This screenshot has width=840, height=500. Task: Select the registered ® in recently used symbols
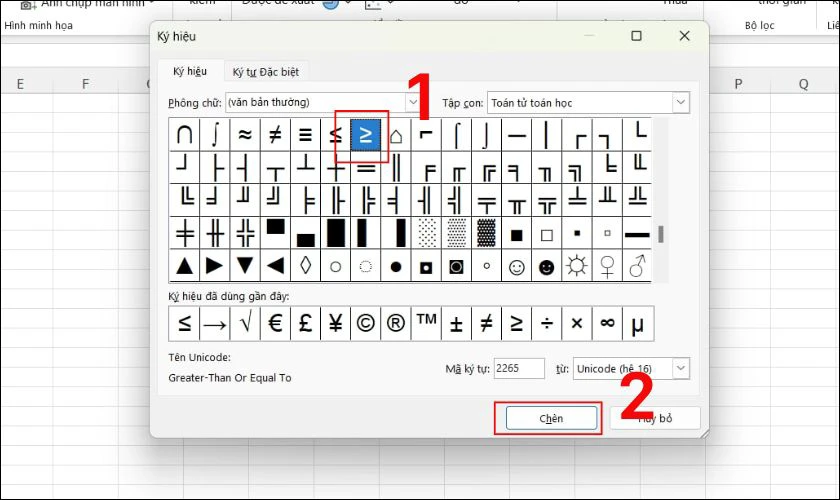396,324
